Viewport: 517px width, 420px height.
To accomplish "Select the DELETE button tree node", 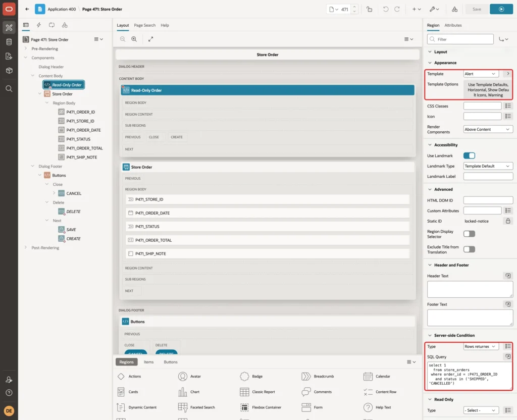I will pyautogui.click(x=73, y=212).
